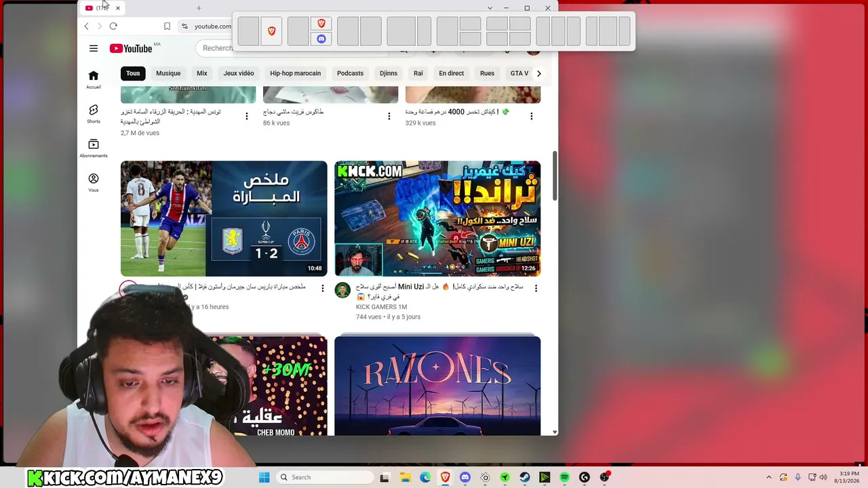Image resolution: width=868 pixels, height=488 pixels.
Task: Open options for the 329 k vues video
Action: pyautogui.click(x=532, y=117)
